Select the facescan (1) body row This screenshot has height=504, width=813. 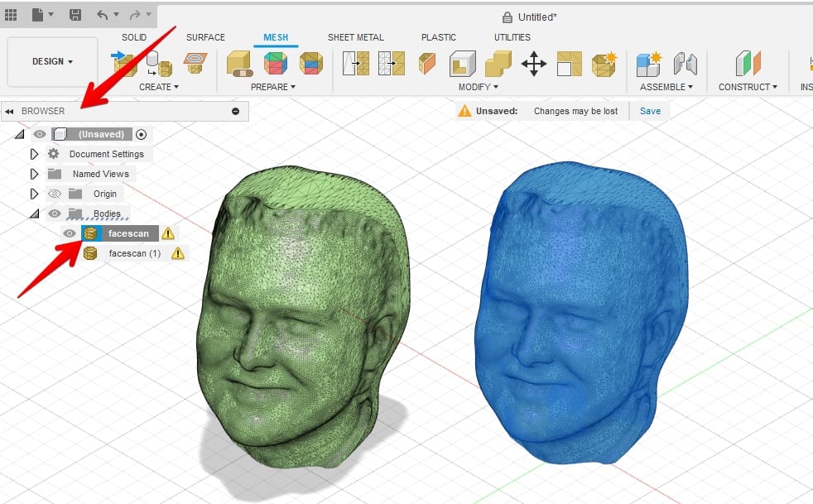click(x=134, y=253)
